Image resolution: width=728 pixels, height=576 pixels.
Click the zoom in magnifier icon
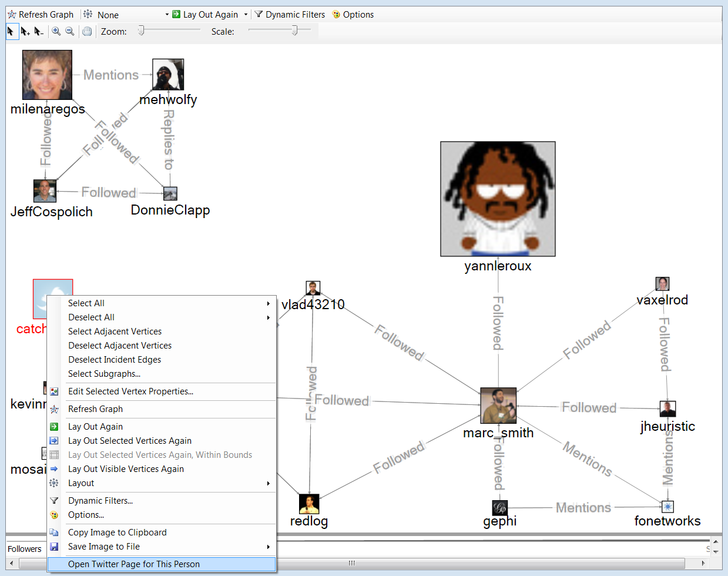tap(56, 32)
